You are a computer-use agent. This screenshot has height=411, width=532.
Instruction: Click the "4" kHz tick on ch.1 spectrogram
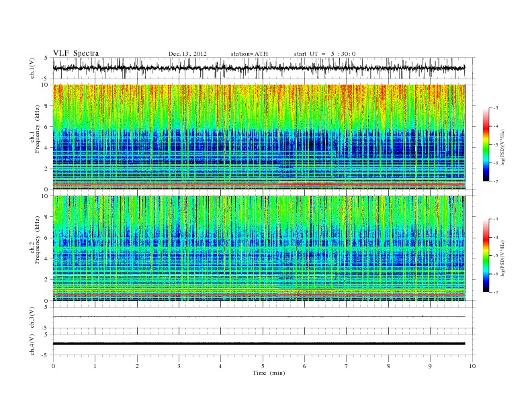[46, 148]
